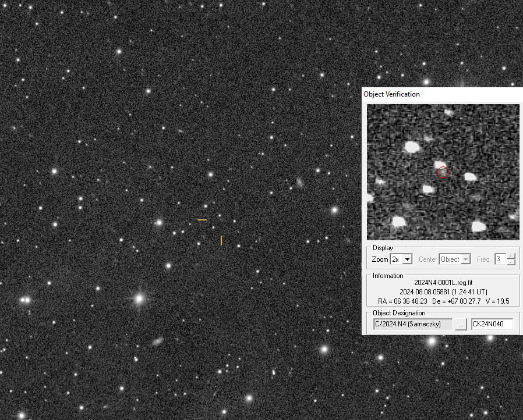
Task: Click the horizontal orange position marker
Action: [202, 220]
